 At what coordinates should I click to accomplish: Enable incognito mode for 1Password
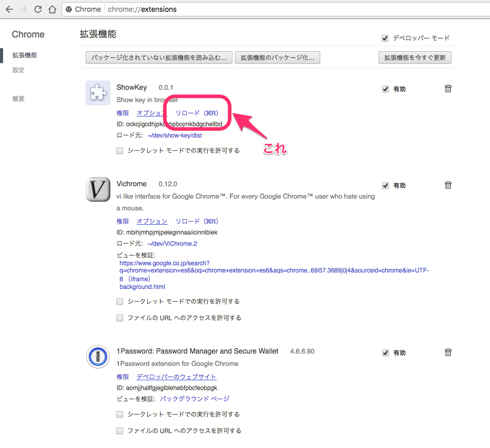pos(120,414)
